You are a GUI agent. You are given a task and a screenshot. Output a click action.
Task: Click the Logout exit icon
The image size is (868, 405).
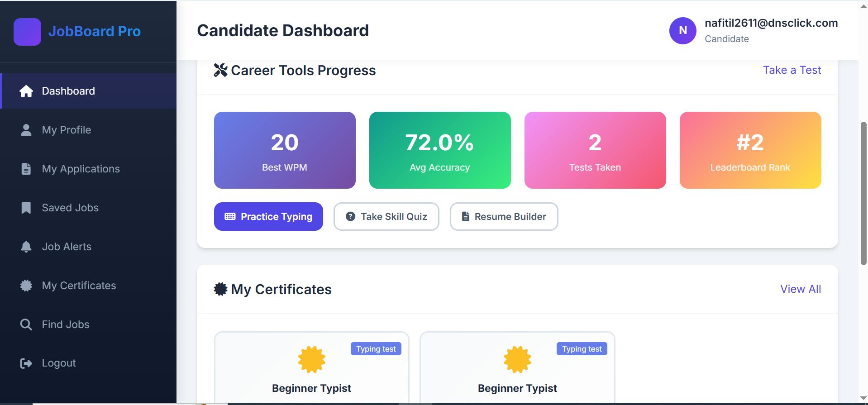(x=26, y=363)
